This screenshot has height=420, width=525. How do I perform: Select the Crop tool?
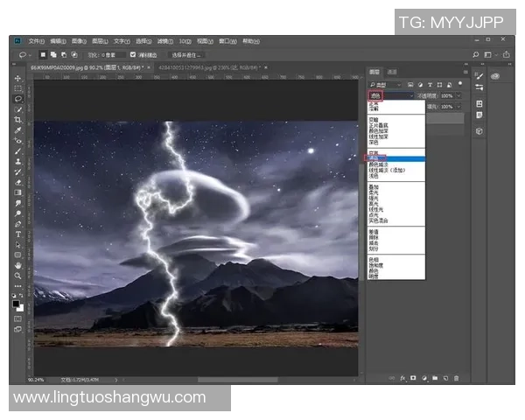pyautogui.click(x=17, y=119)
